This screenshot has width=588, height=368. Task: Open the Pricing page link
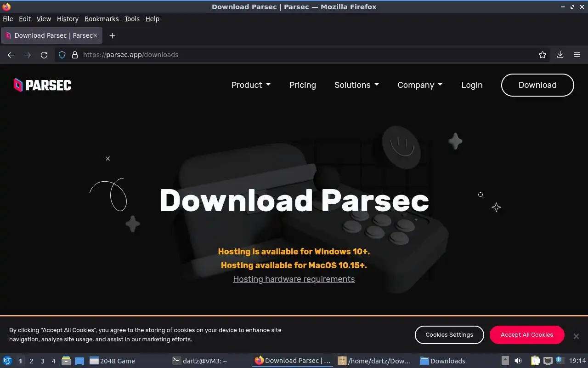pos(303,85)
